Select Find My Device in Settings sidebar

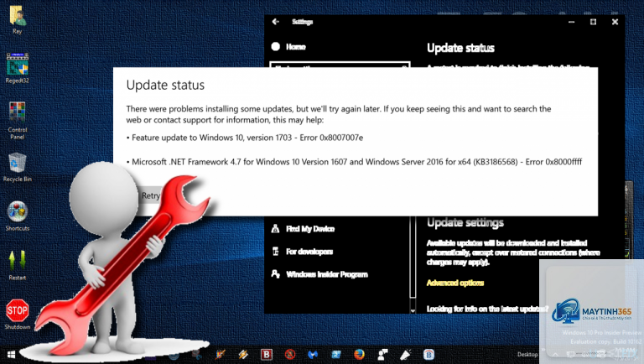(310, 229)
